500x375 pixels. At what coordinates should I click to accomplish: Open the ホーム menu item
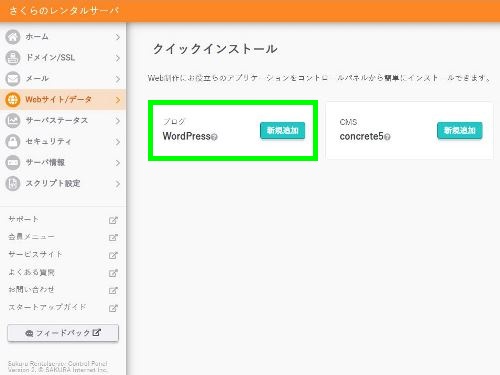point(63,37)
